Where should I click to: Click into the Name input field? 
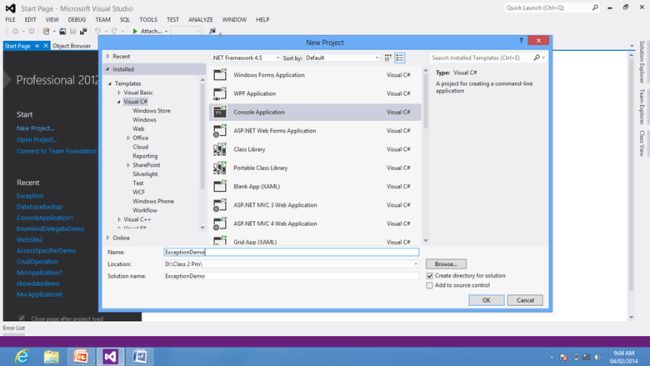pos(291,252)
